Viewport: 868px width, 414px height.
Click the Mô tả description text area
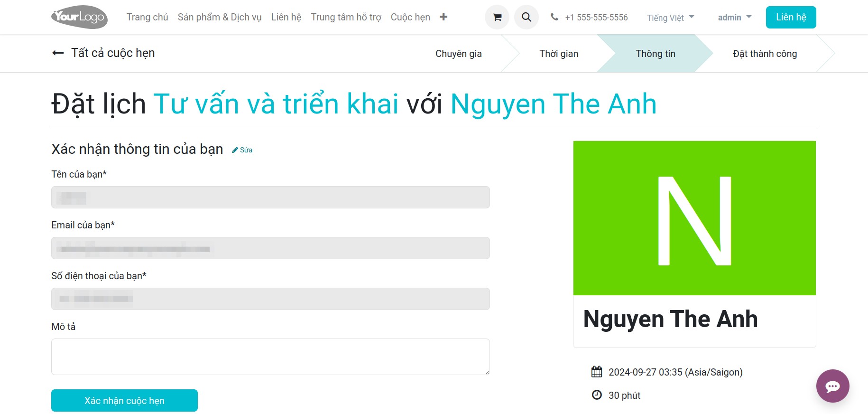point(270,357)
